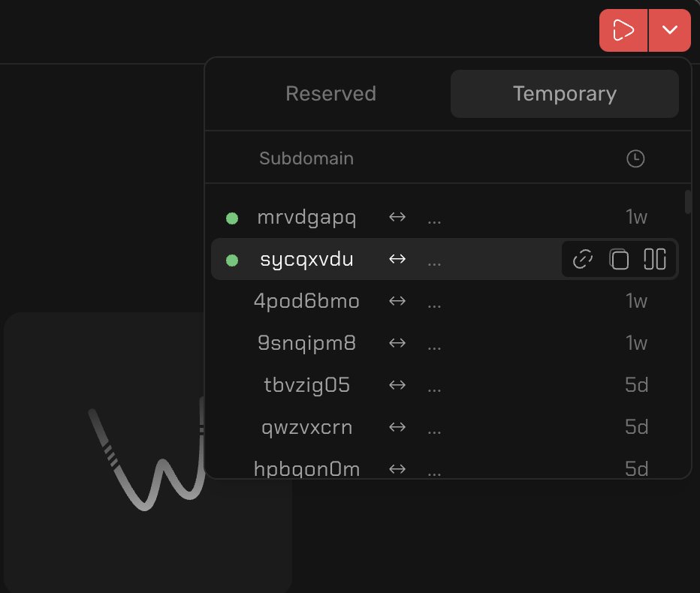The image size is (700, 593).
Task: Click the double-arrow icon in the mrvdgapq row
Action: tap(397, 218)
